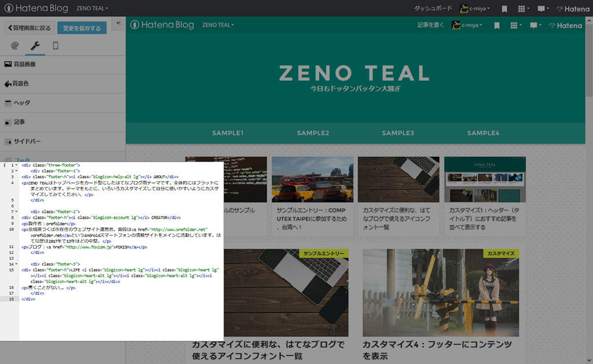This screenshot has width=593, height=364.
Task: Click the カスタマイズ category label
Action: [x=501, y=253]
